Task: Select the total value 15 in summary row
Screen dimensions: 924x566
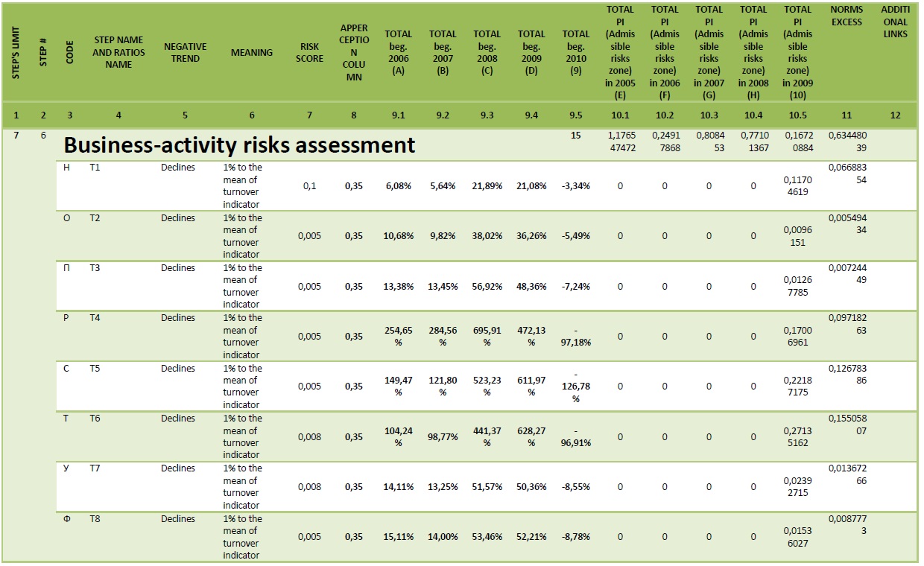Action: point(575,136)
